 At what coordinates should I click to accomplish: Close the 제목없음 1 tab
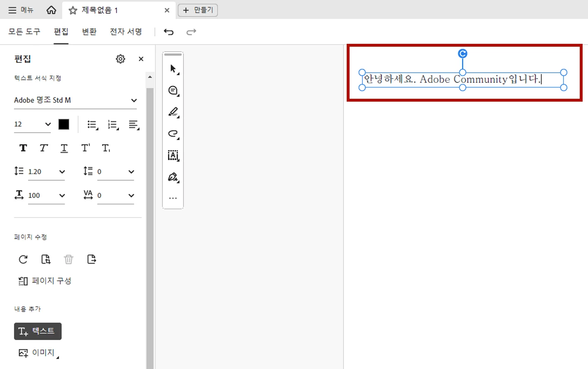click(x=167, y=10)
